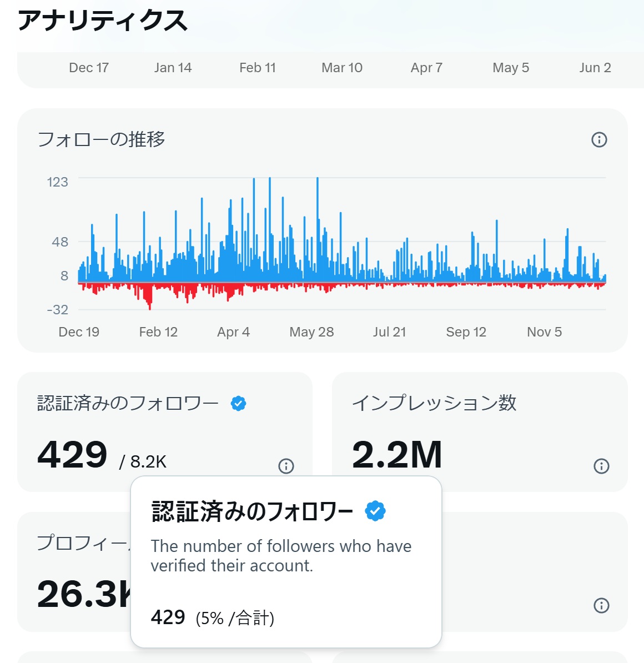
Task: Select Dec 17 on the date range bar
Action: pyautogui.click(x=89, y=67)
